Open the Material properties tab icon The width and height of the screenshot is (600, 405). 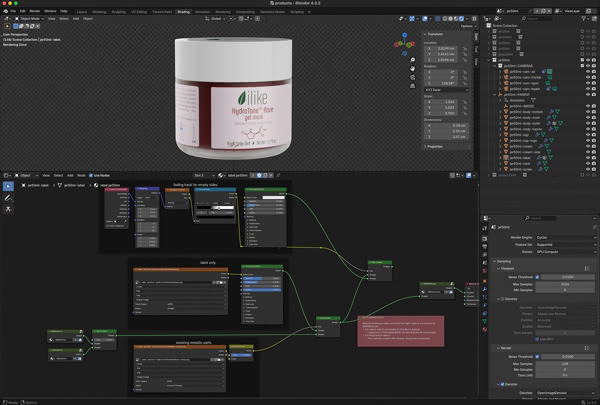coord(485,329)
